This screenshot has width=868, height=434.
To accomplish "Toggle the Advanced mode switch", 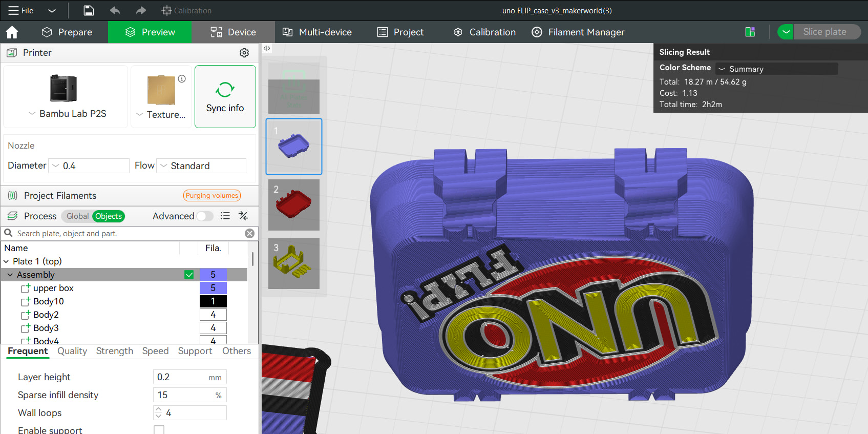I will click(205, 216).
